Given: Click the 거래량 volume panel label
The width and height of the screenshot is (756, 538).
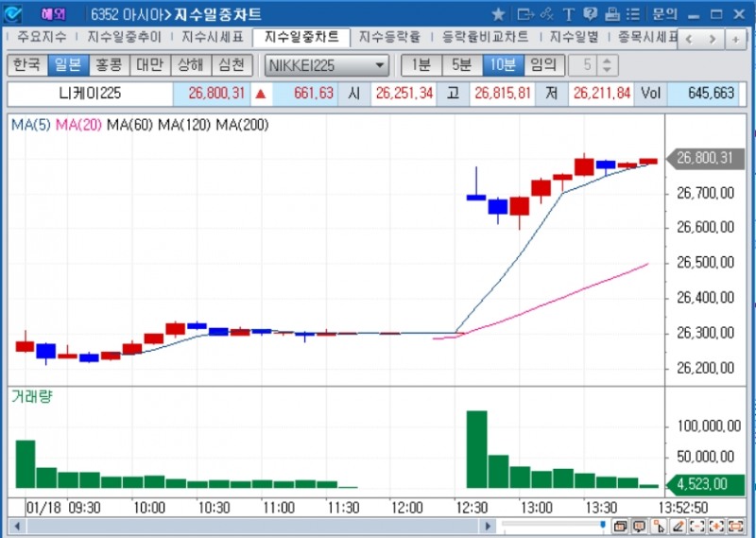Looking at the screenshot, I should pos(31,397).
